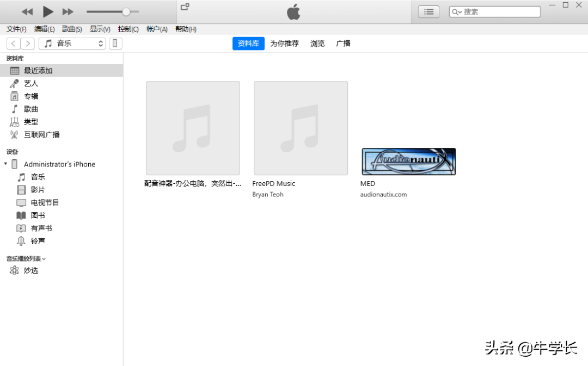
Task: Open the 音乐 media type dropdown
Action: tap(72, 44)
